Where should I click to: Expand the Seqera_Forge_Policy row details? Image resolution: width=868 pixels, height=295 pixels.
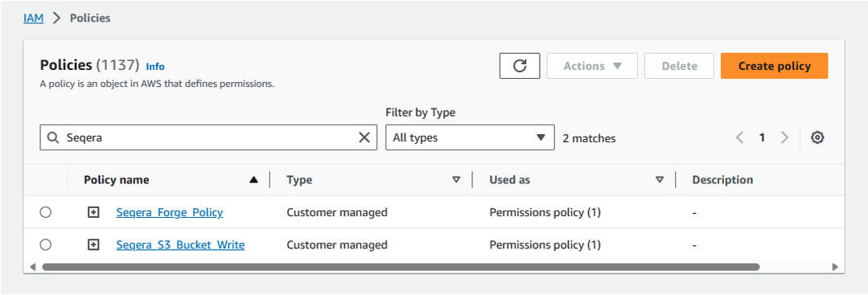point(93,212)
